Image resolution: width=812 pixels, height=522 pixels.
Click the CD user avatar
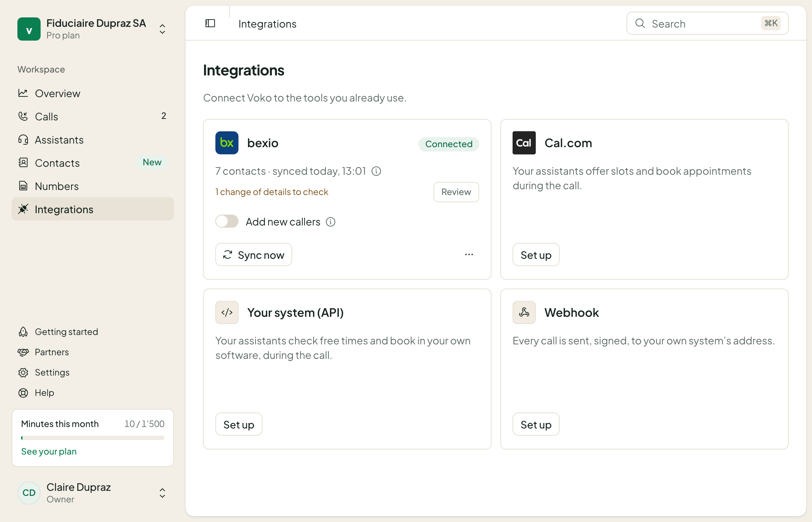29,493
